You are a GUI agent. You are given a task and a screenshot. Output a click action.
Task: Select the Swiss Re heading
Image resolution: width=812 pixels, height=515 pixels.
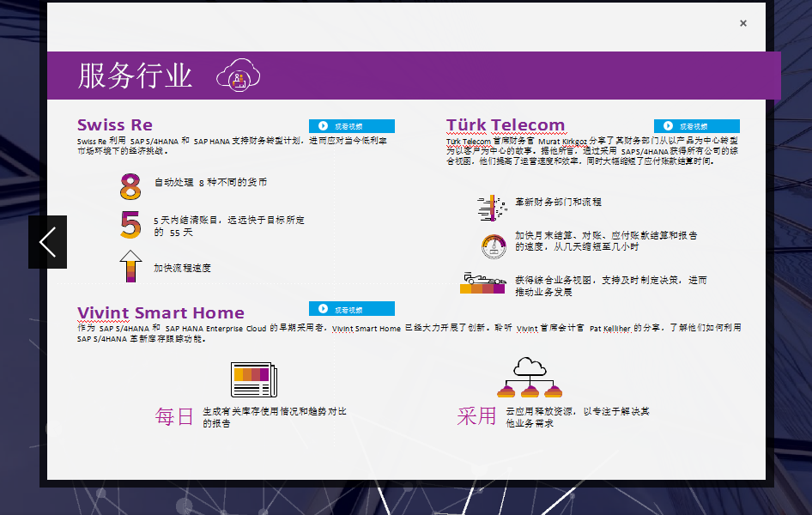(115, 125)
